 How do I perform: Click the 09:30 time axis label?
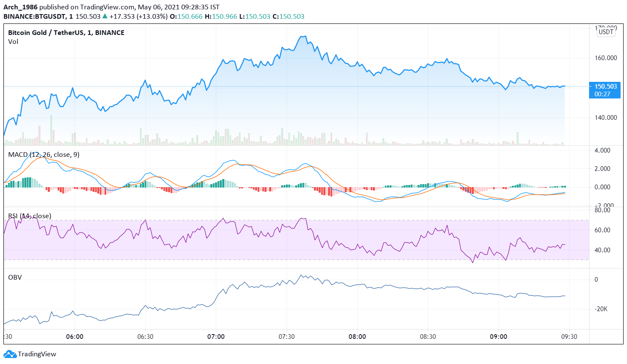pos(569,337)
